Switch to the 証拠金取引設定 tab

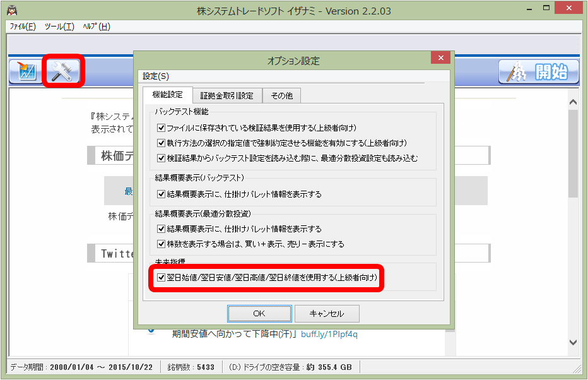pos(227,96)
